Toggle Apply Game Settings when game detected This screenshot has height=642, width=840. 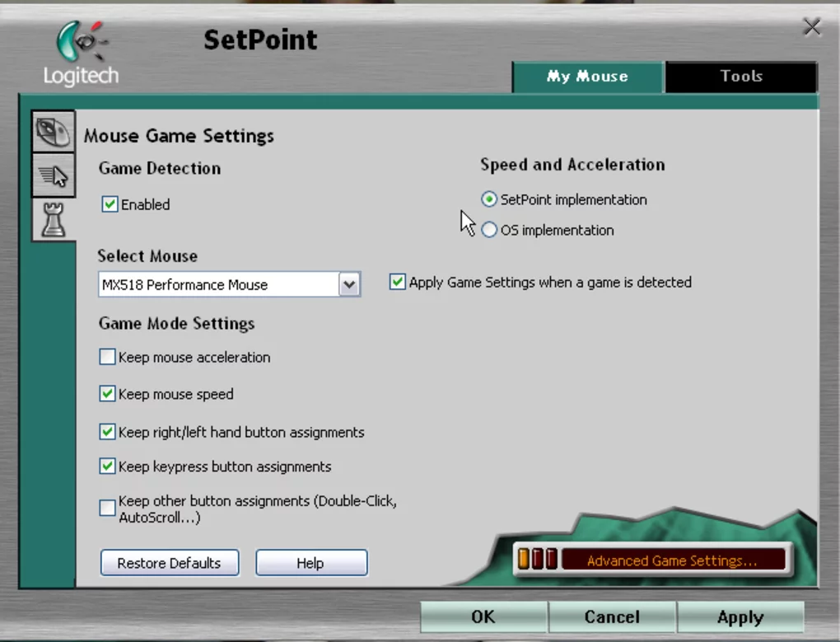tap(397, 281)
